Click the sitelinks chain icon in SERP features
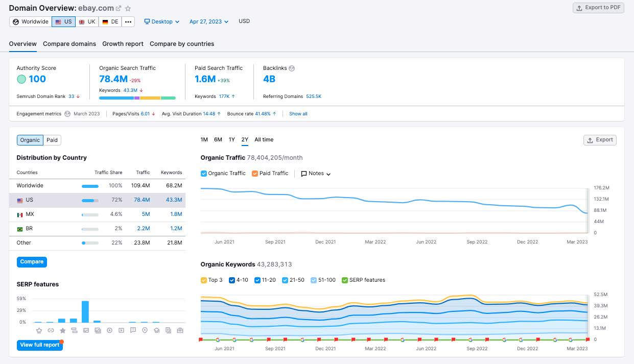Screen dimensions: 634x364 51,330
